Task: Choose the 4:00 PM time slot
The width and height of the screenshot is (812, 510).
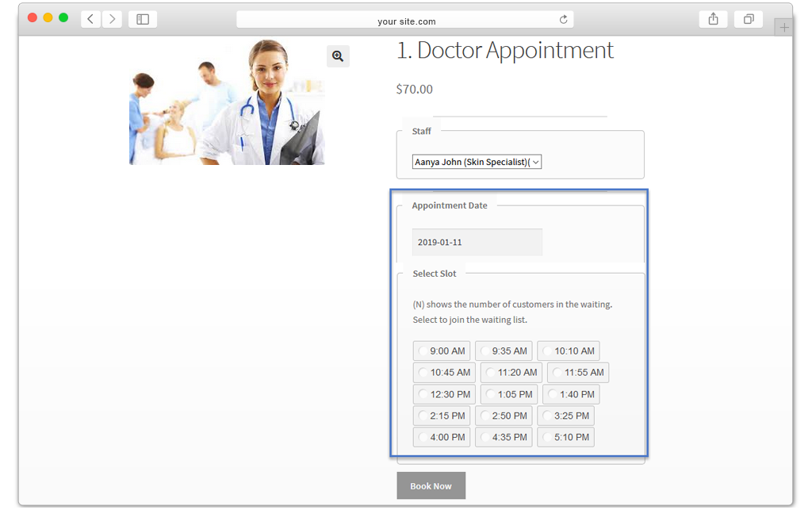Action: pyautogui.click(x=442, y=437)
